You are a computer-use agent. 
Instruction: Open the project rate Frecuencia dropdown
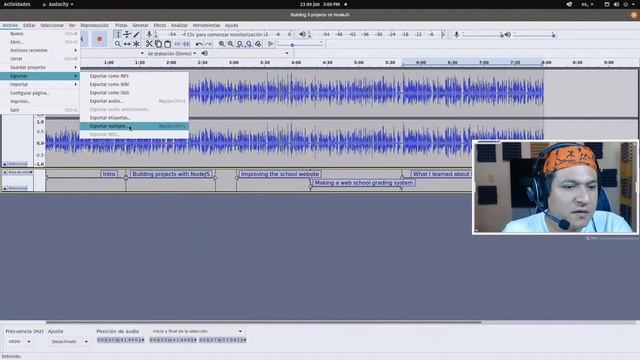coord(19,341)
